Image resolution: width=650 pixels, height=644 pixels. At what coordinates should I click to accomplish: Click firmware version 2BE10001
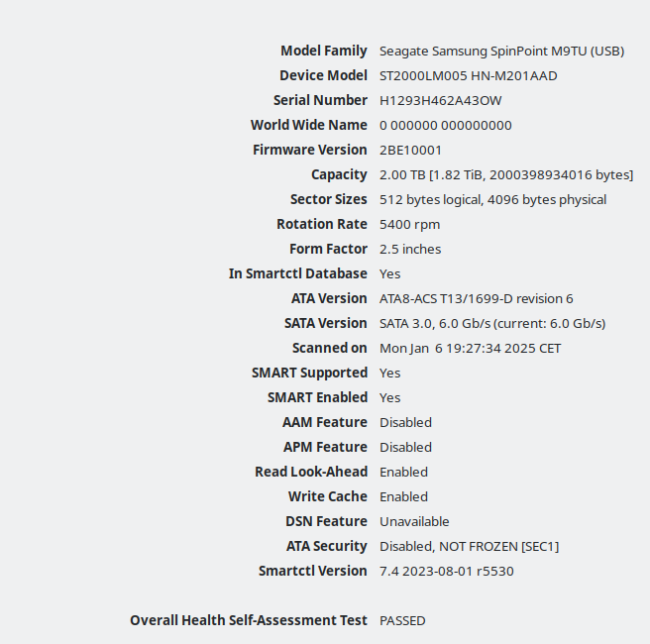[x=410, y=150]
